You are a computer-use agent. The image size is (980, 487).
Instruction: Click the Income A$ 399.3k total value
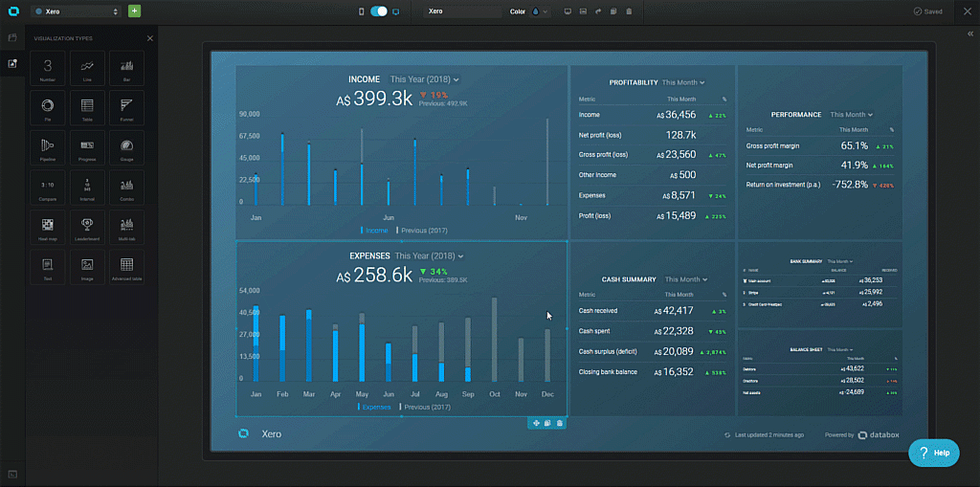click(374, 99)
